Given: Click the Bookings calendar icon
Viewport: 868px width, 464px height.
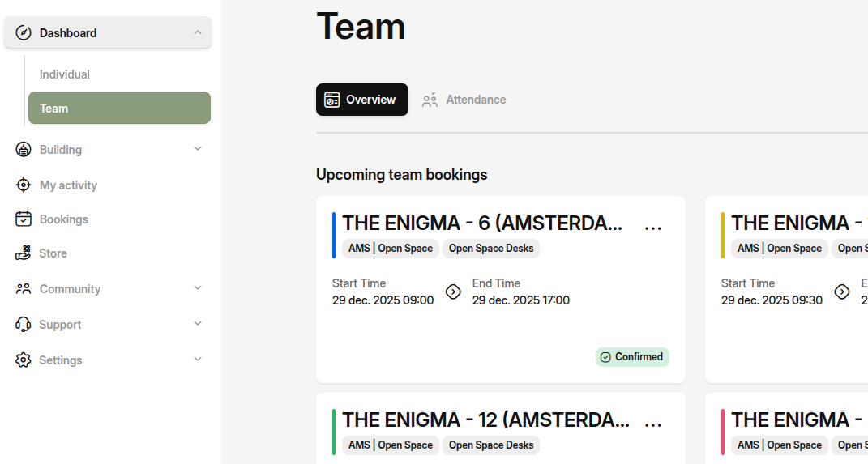Looking at the screenshot, I should click(x=24, y=219).
